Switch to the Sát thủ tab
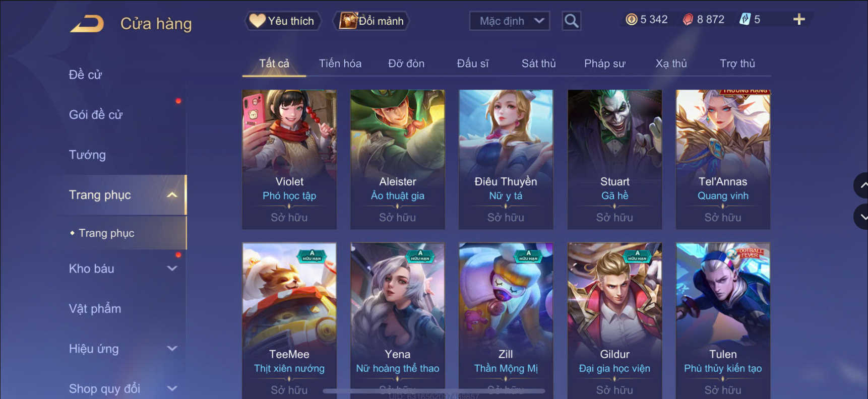Screen dimensions: 868x399 tap(538, 63)
